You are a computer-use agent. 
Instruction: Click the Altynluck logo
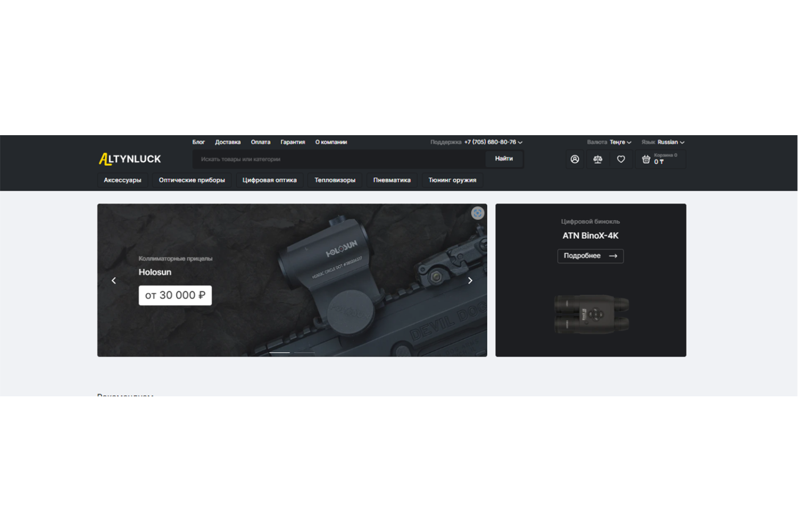tap(130, 159)
